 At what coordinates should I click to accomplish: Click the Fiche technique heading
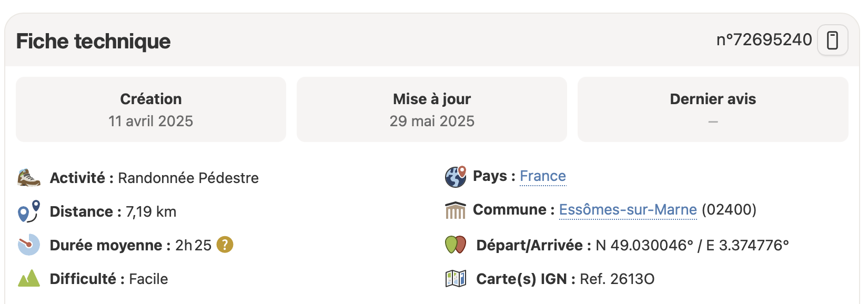click(x=93, y=41)
